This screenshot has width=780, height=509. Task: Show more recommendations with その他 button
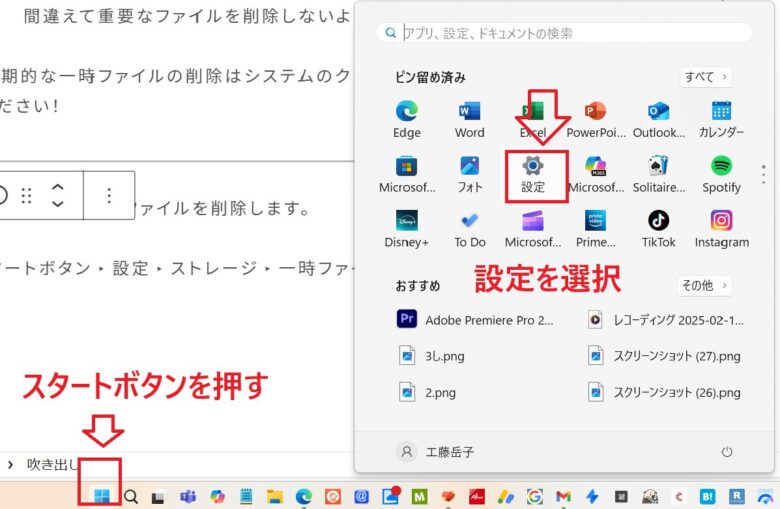coord(705,286)
